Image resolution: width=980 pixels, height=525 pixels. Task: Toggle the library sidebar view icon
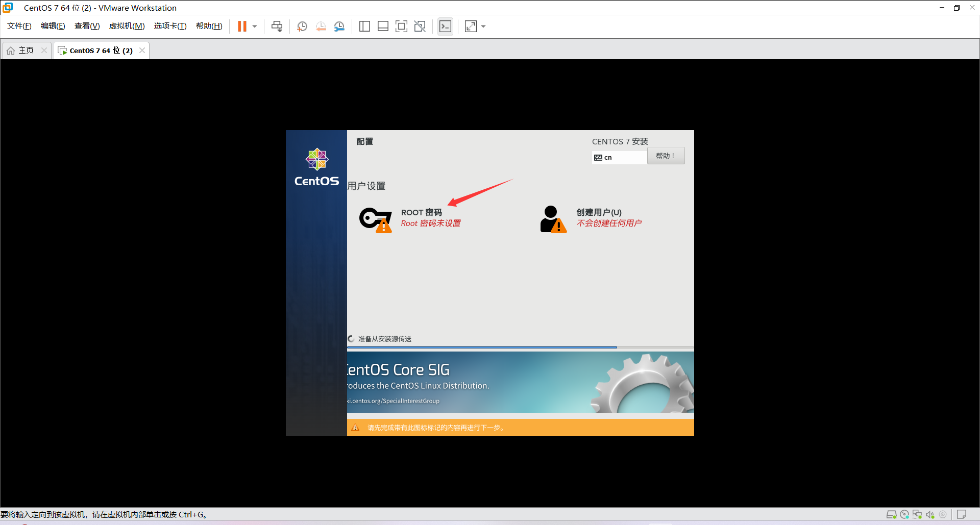click(364, 27)
